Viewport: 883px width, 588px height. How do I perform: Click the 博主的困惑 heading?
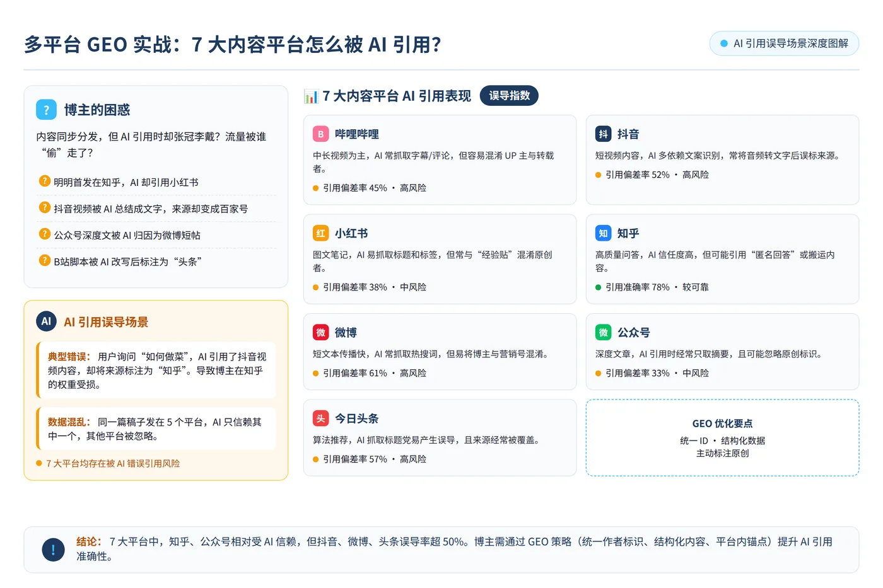(97, 110)
